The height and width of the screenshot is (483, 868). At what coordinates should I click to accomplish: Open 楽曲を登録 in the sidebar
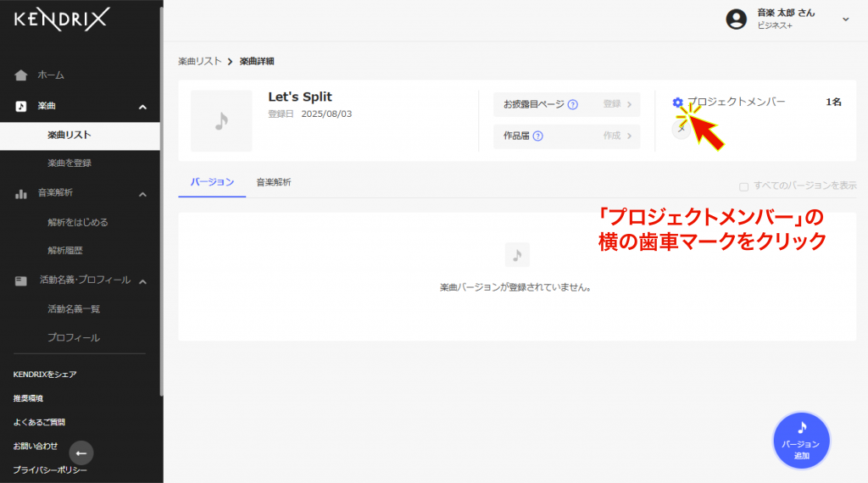click(70, 163)
